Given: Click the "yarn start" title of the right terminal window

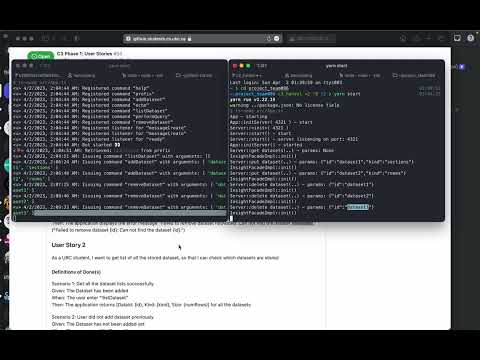Looking at the screenshot, I should point(336,66).
